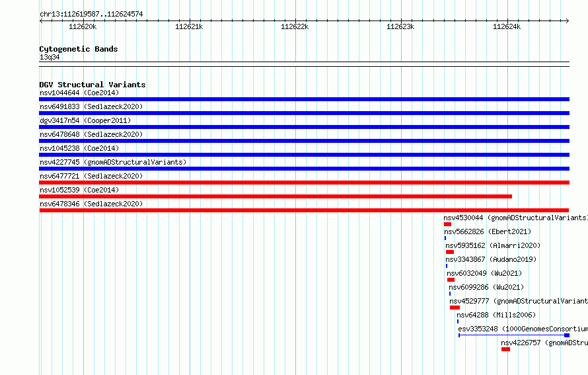Click the nsv6099286 (Wu2021) label
The image size is (588, 375).
(x=486, y=287)
